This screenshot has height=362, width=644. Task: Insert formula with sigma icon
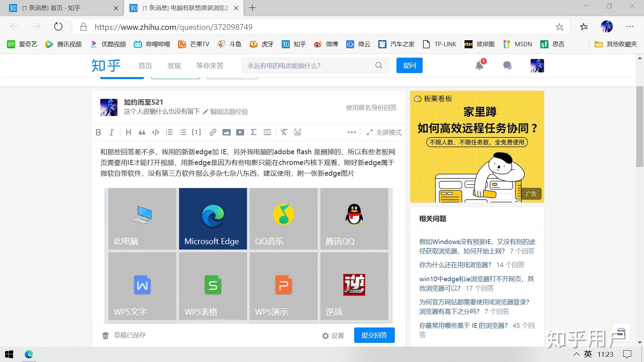click(x=254, y=132)
